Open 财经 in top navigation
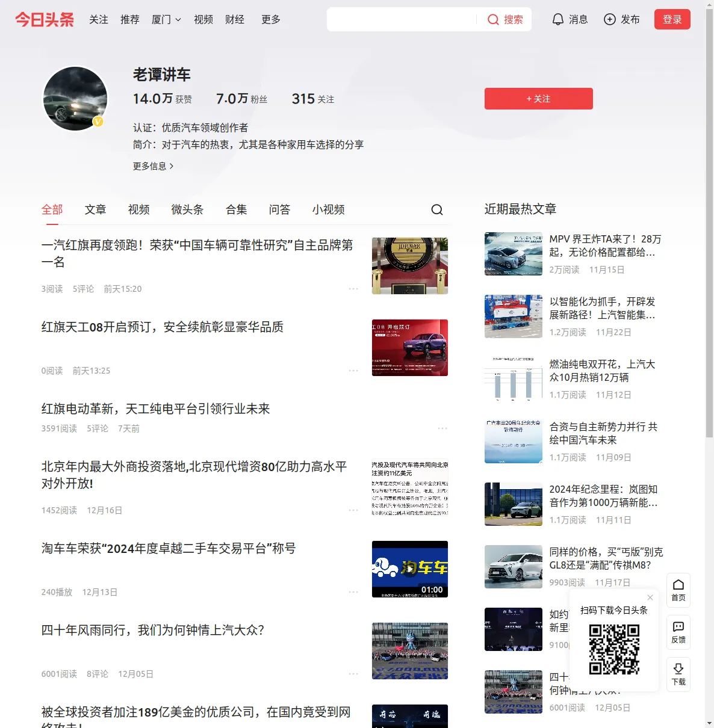The width and height of the screenshot is (714, 728). coord(235,19)
